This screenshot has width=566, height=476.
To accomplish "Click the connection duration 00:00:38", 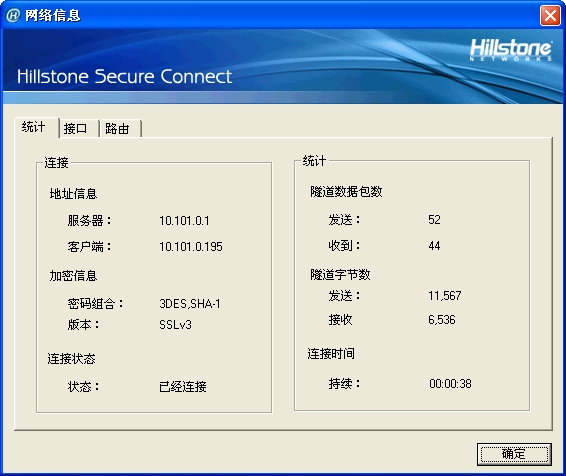I will pos(450,384).
